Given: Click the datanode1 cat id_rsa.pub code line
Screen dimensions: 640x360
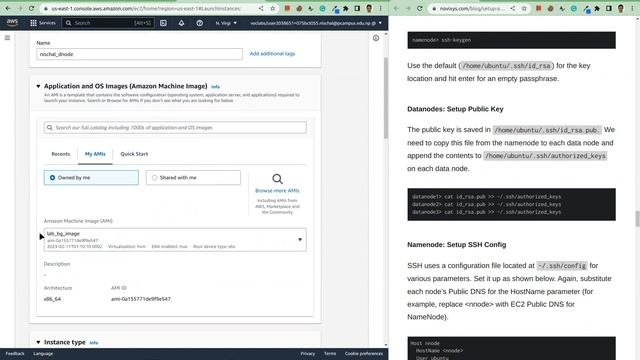Looking at the screenshot, I should 487,196.
